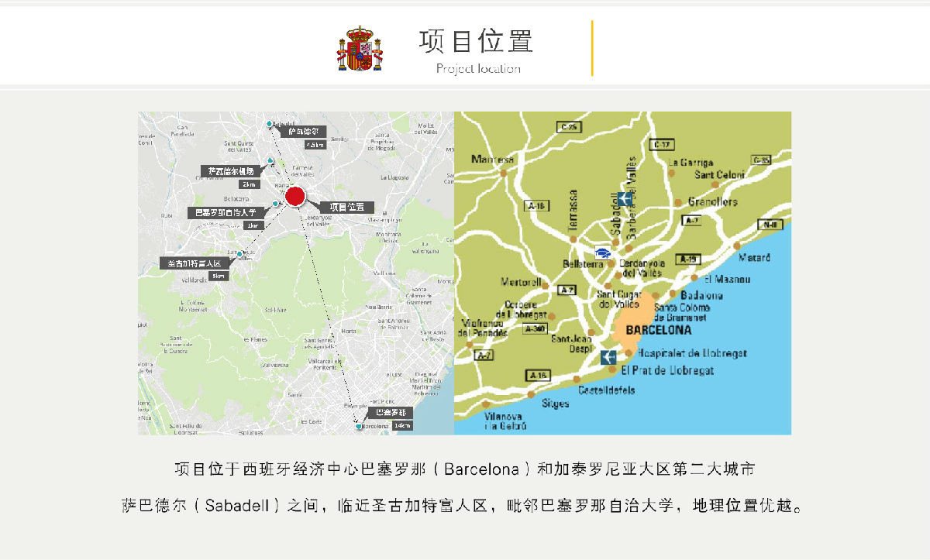Viewport: 930px width, 560px height.
Task: Click the Santa Coloma de Gramenet label
Action: pos(680,312)
